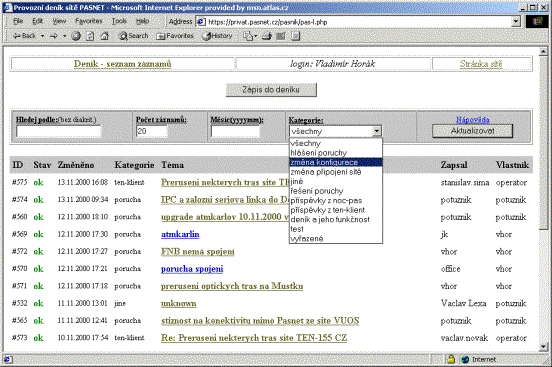The image size is (552, 367).
Task: Open the Favorites menu
Action: point(88,21)
